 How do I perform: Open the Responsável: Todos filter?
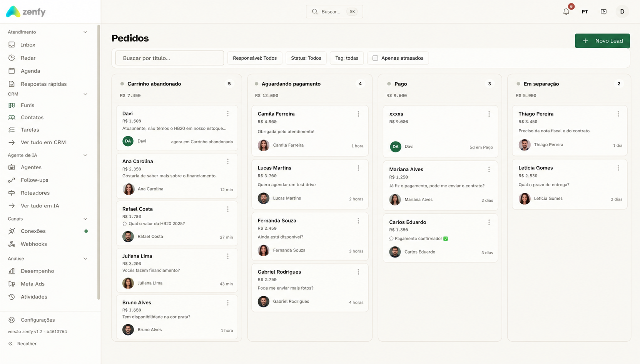(x=255, y=58)
